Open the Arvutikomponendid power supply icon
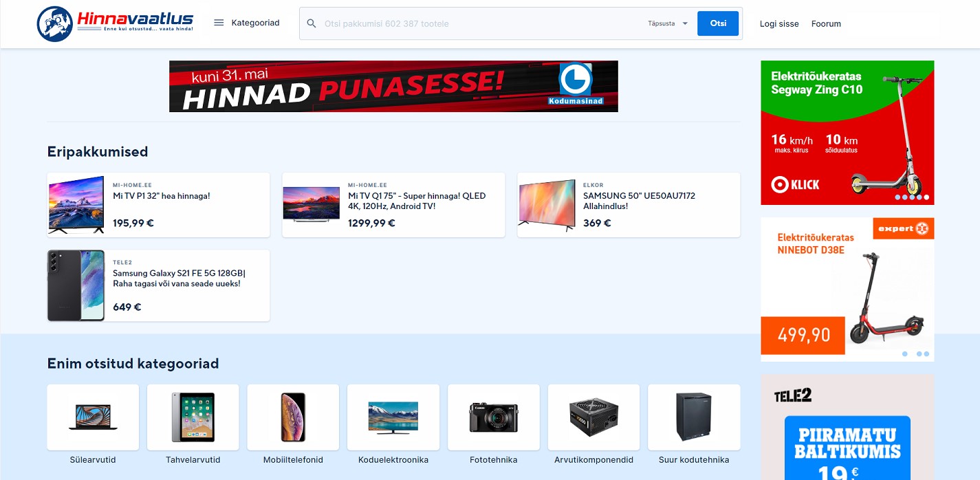This screenshot has height=480, width=980. click(594, 417)
